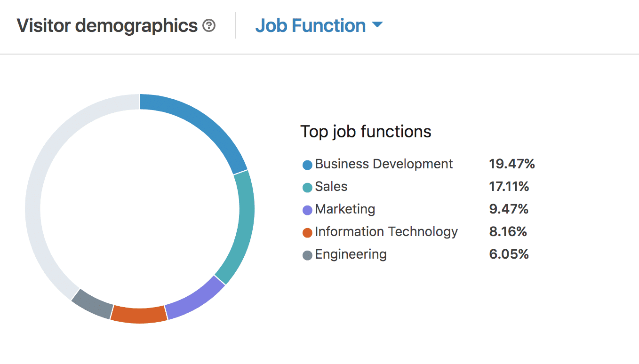Click the Information Technology legend dot
The image size is (639, 364).
pos(306,232)
